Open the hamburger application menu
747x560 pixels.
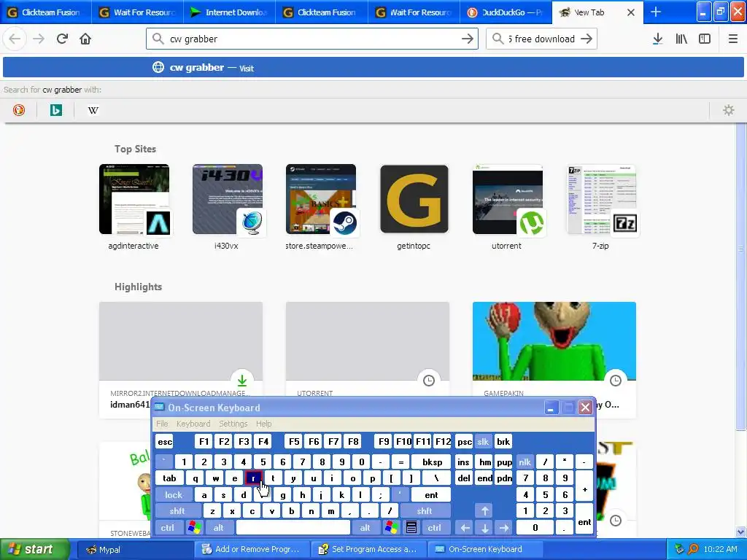pos(733,39)
